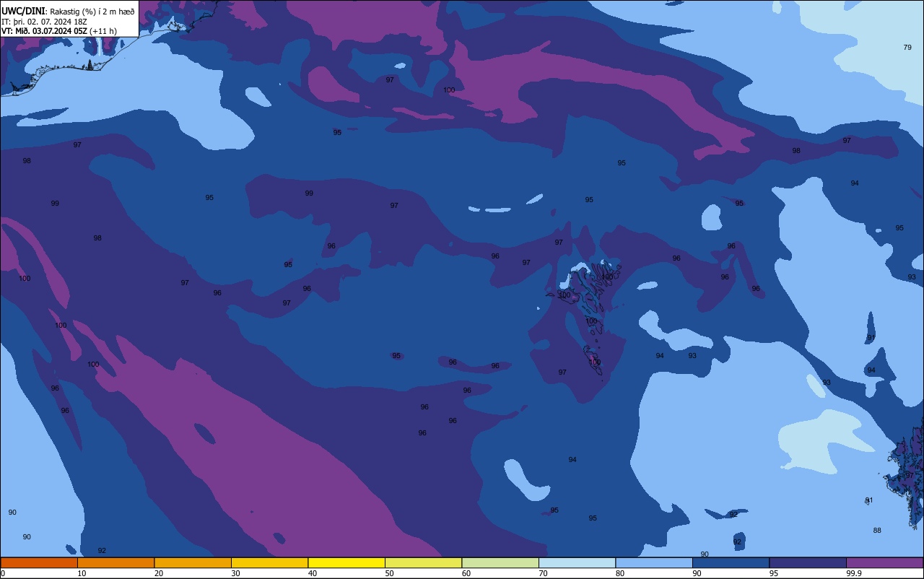Click the 70–80 lightest blue legend swatch
This screenshot has height=579, width=924.
[x=577, y=562]
